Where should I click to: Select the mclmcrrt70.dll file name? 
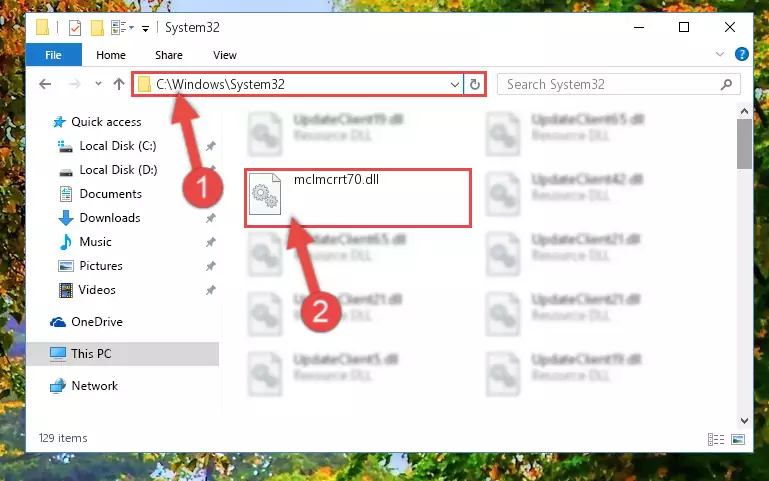336,179
